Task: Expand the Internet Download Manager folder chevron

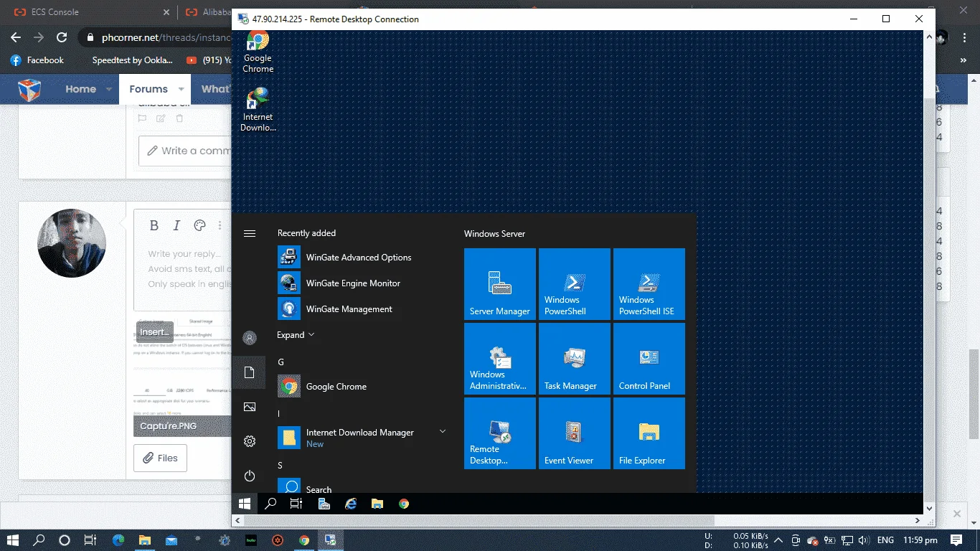Action: tap(443, 431)
